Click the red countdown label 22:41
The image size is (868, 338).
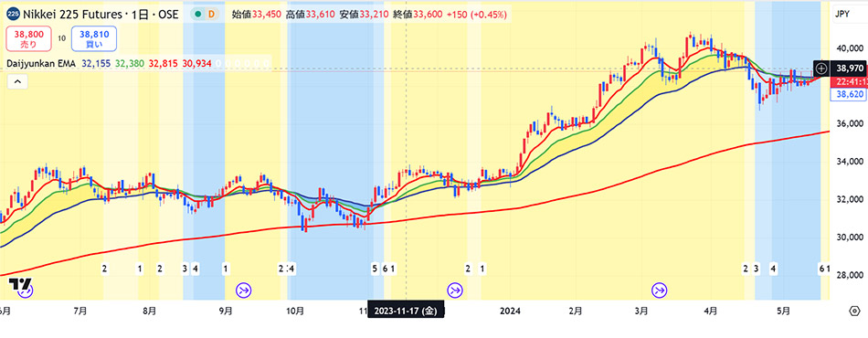849,81
